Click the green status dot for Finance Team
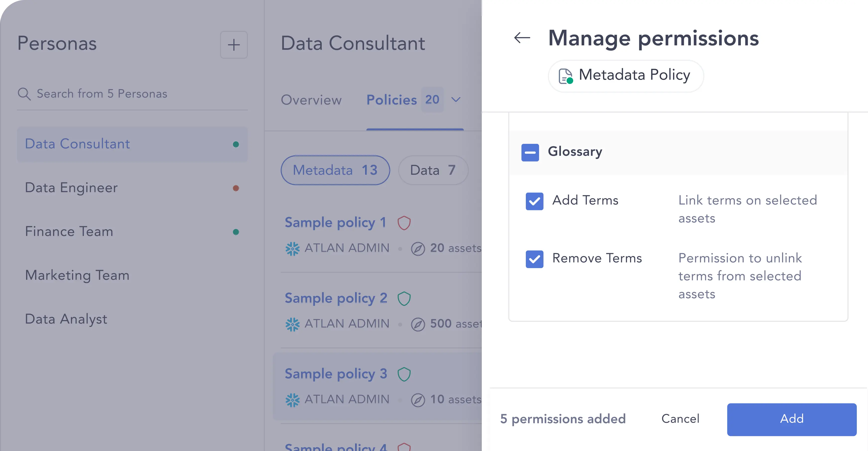Image resolution: width=868 pixels, height=451 pixels. 236,232
